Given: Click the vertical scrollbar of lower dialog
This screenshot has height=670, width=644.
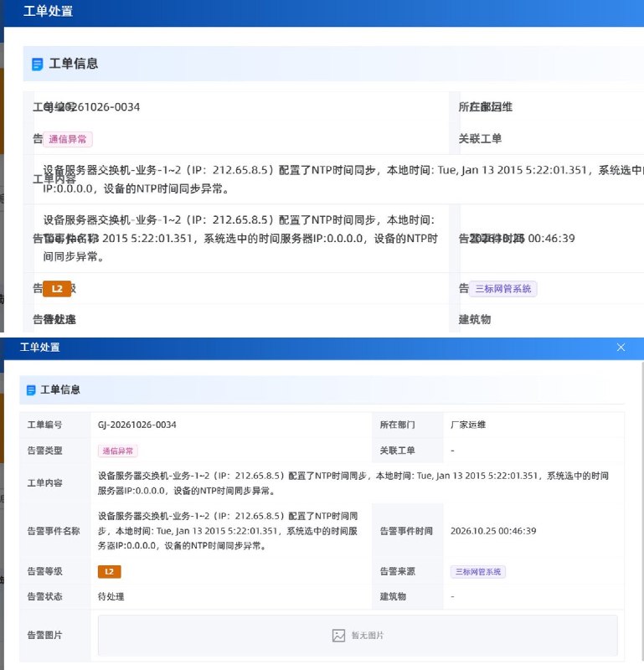Looking at the screenshot, I should tap(642, 513).
